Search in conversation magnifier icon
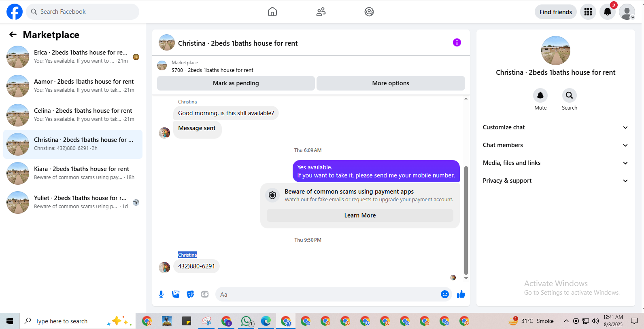 [x=570, y=95]
